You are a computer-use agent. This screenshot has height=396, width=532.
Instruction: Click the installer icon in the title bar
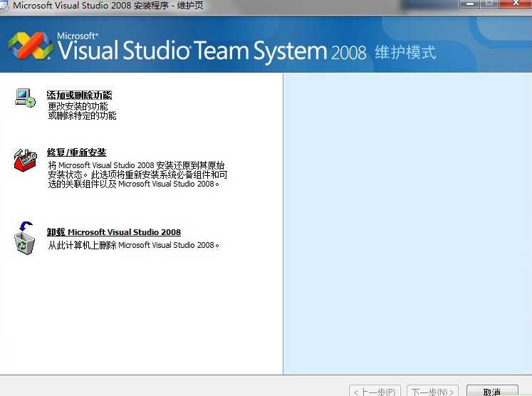click(x=4, y=6)
